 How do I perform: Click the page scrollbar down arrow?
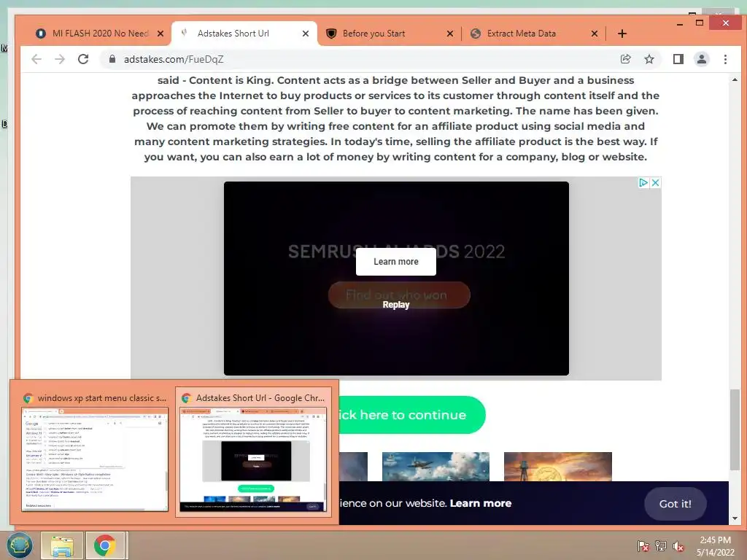click(735, 518)
